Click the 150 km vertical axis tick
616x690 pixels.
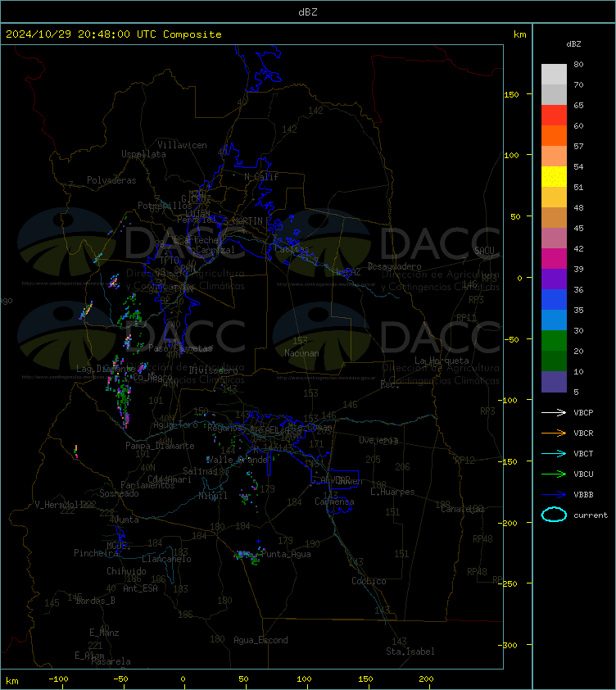point(511,94)
